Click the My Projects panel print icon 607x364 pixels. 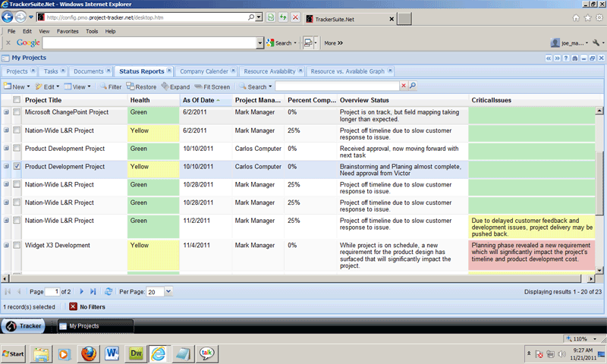pos(575,58)
